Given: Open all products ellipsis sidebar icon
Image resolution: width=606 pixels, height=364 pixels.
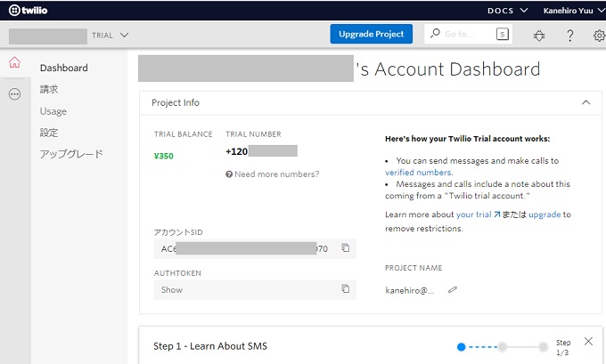Looking at the screenshot, I should coord(14,93).
